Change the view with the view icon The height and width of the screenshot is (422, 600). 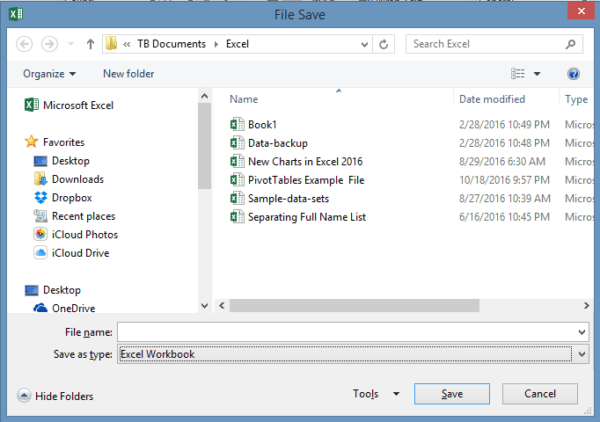pyautogui.click(x=518, y=73)
